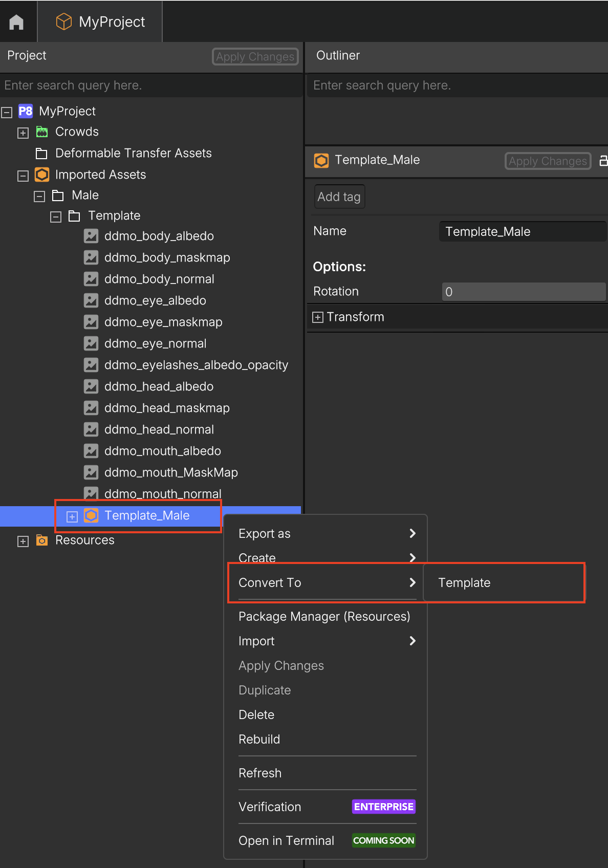
Task: Click the ddmo_eye_maskmap image icon
Action: click(91, 322)
